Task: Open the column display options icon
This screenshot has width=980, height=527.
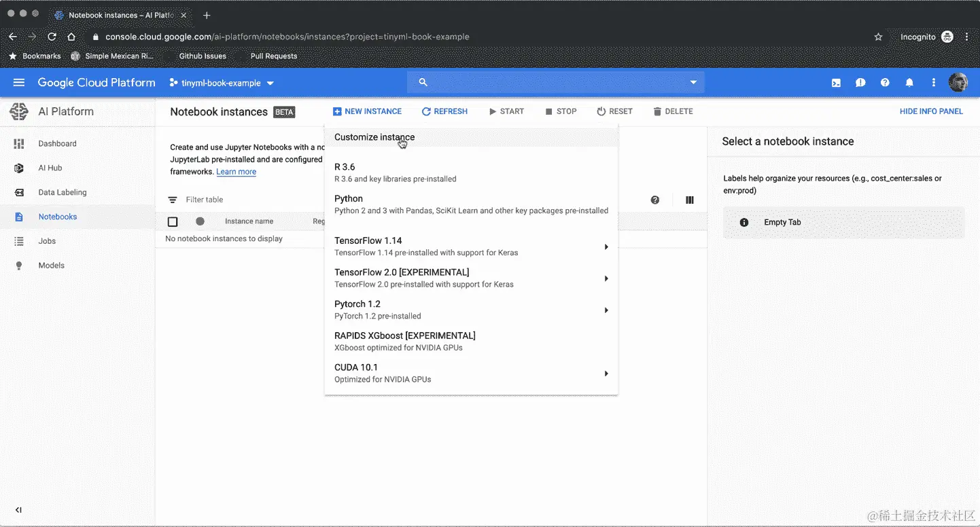Action: click(690, 200)
